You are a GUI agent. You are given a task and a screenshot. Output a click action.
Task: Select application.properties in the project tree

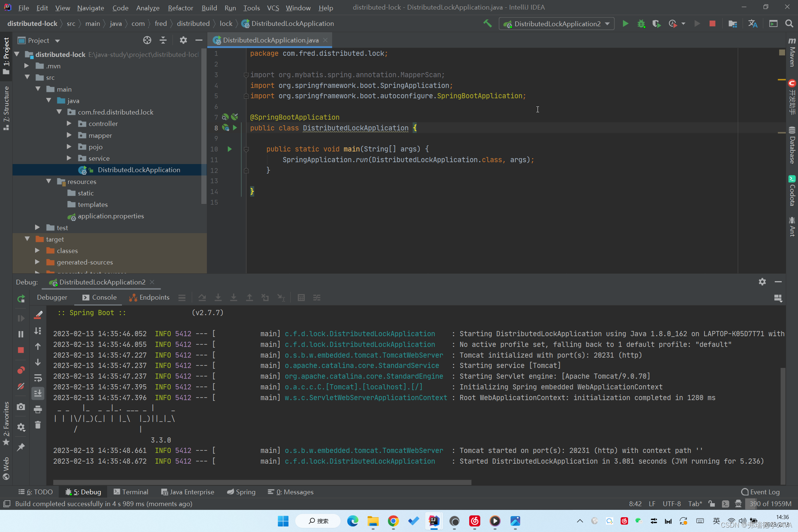pos(110,216)
